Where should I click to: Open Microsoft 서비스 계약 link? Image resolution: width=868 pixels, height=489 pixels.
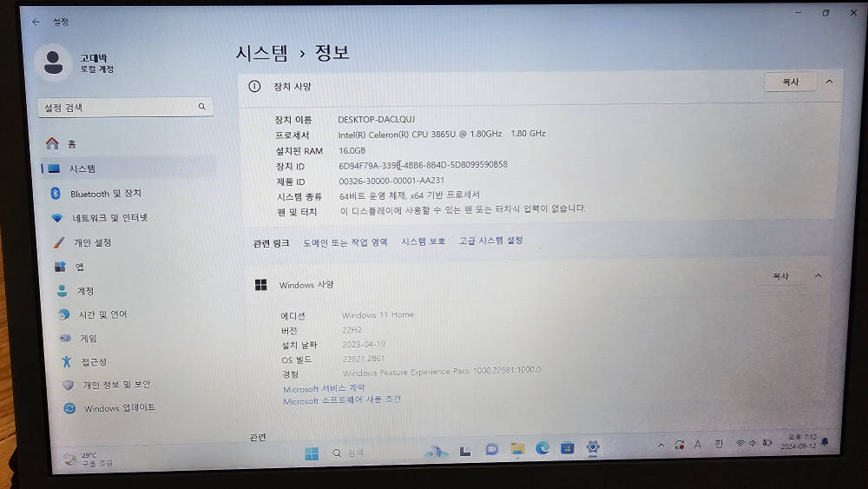[324, 388]
